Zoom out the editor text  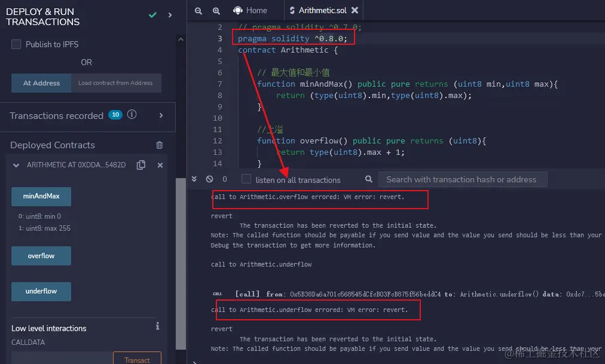pos(198,11)
